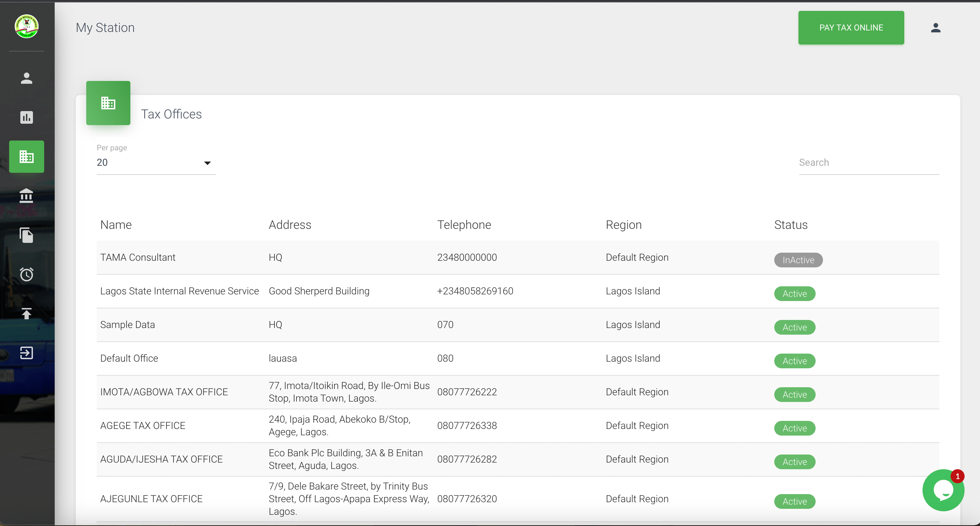
Task: Click the Active badge for Sample Data
Action: coord(794,327)
